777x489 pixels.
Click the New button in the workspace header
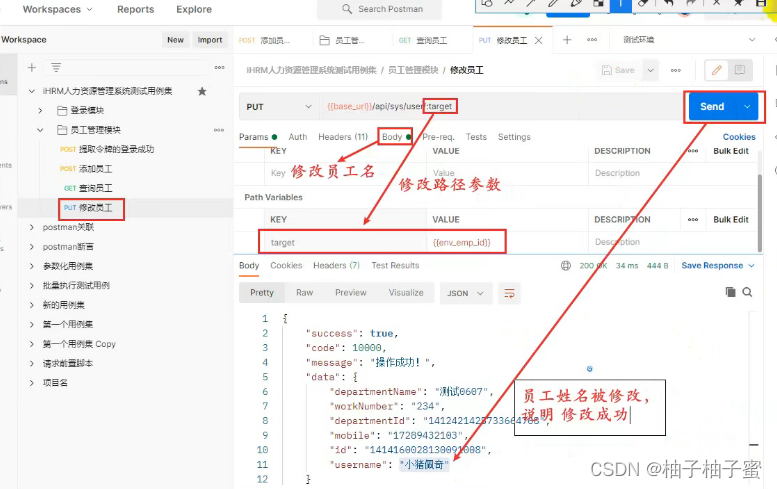click(x=175, y=40)
